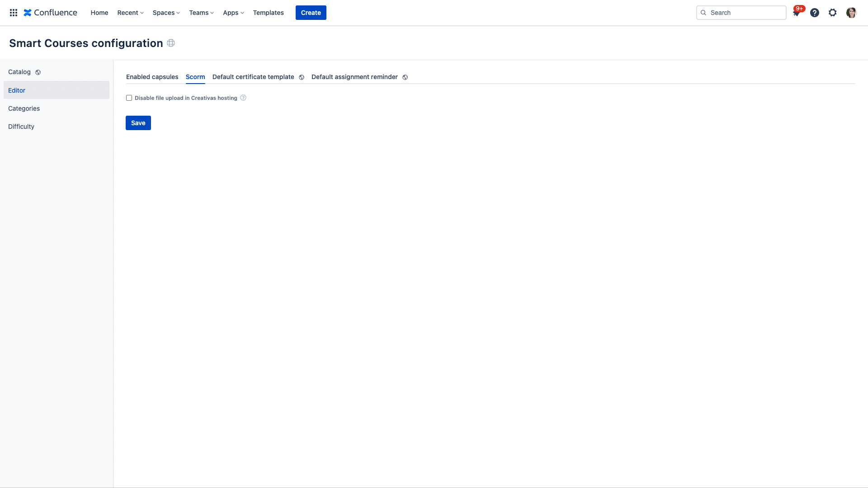
Task: Click the Save button
Action: click(138, 123)
